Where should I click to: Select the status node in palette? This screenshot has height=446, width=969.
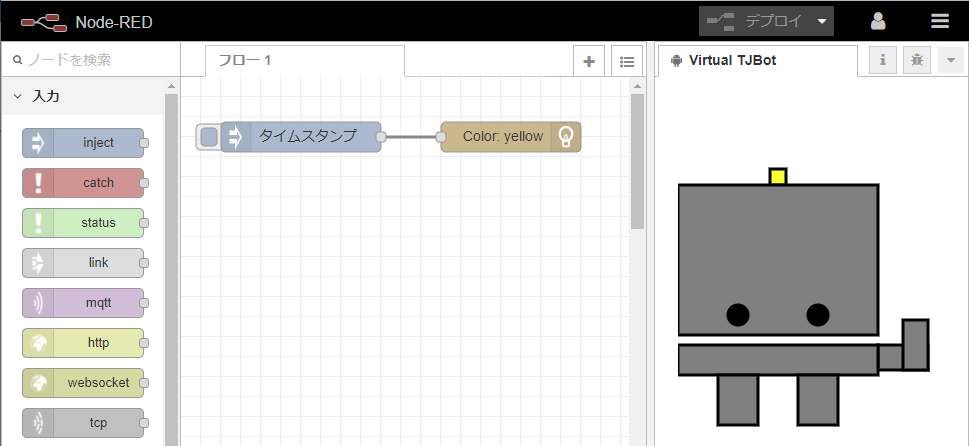click(83, 222)
